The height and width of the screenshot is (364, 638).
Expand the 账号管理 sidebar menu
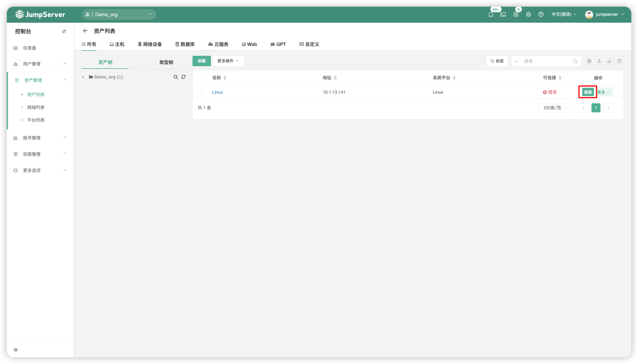(x=40, y=138)
